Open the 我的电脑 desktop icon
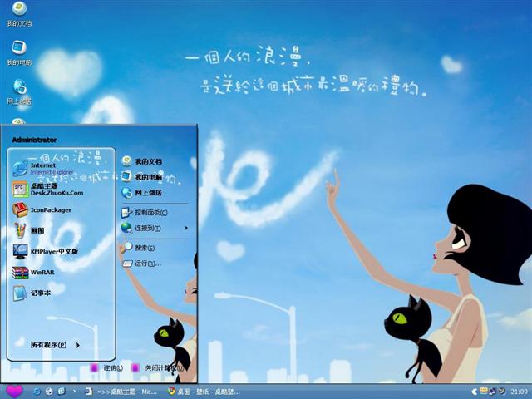 [x=19, y=53]
